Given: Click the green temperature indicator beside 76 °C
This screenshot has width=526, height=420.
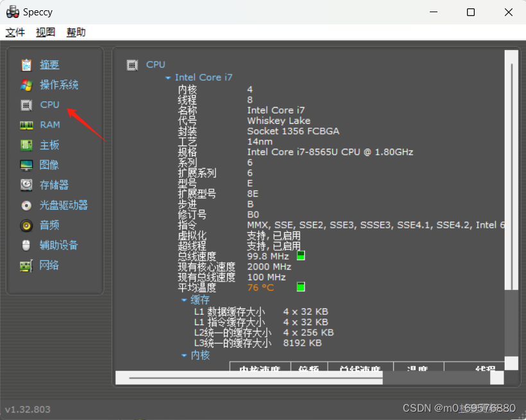Looking at the screenshot, I should (x=301, y=287).
